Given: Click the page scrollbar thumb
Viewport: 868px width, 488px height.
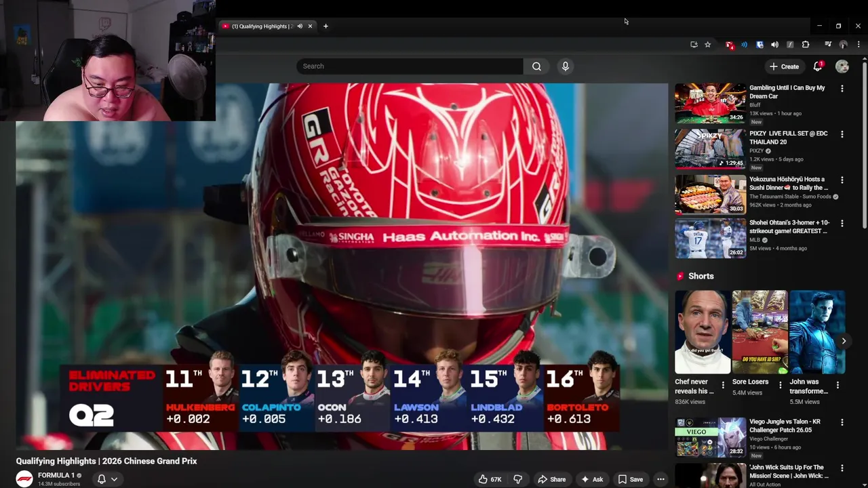Looking at the screenshot, I should (865, 146).
